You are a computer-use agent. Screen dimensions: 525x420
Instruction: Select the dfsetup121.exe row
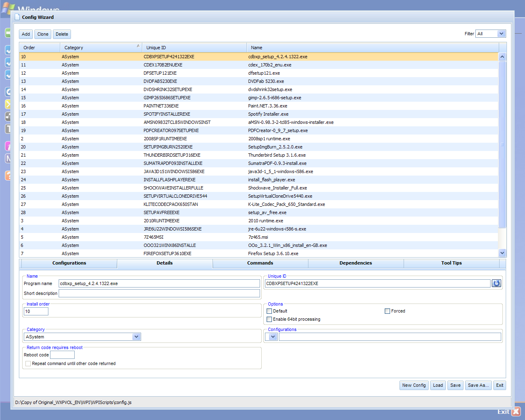(259, 73)
